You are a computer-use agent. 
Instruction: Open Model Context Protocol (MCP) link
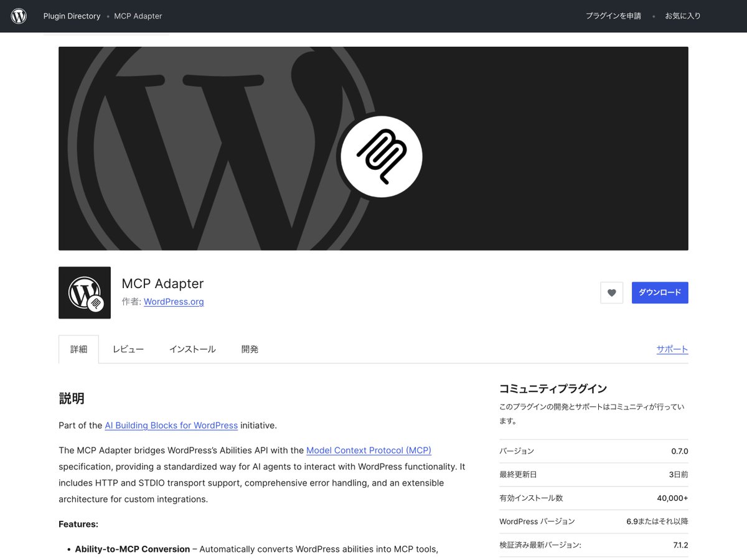(x=369, y=450)
